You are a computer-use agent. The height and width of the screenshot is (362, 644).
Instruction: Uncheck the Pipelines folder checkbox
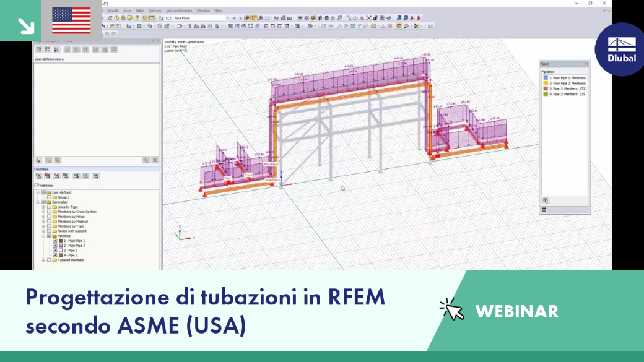50,236
